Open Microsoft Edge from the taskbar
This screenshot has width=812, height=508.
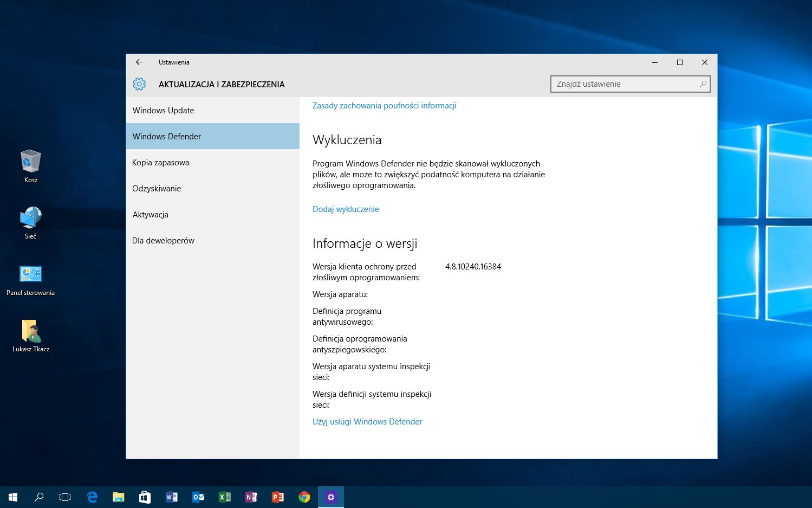click(x=92, y=497)
